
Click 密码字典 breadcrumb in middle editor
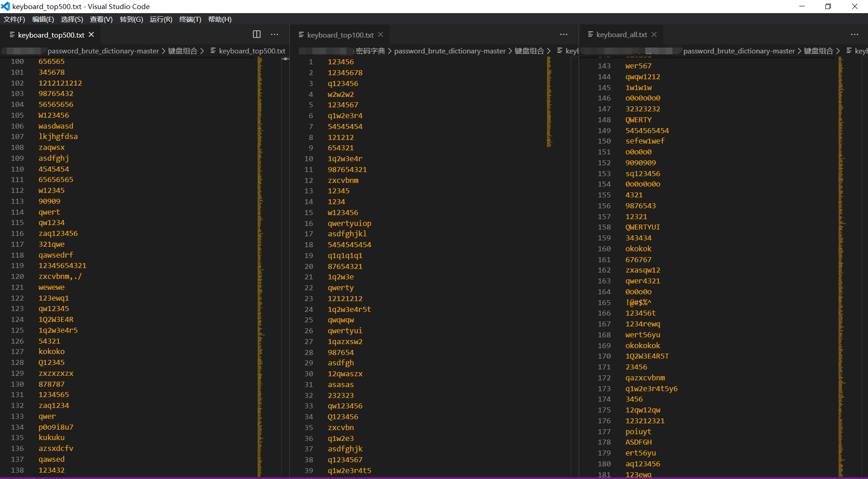click(370, 51)
